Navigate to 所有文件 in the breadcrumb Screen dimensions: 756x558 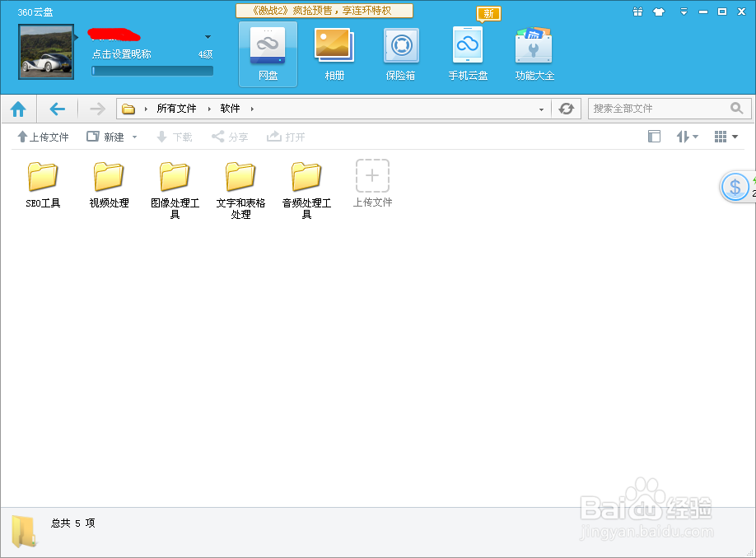[176, 108]
